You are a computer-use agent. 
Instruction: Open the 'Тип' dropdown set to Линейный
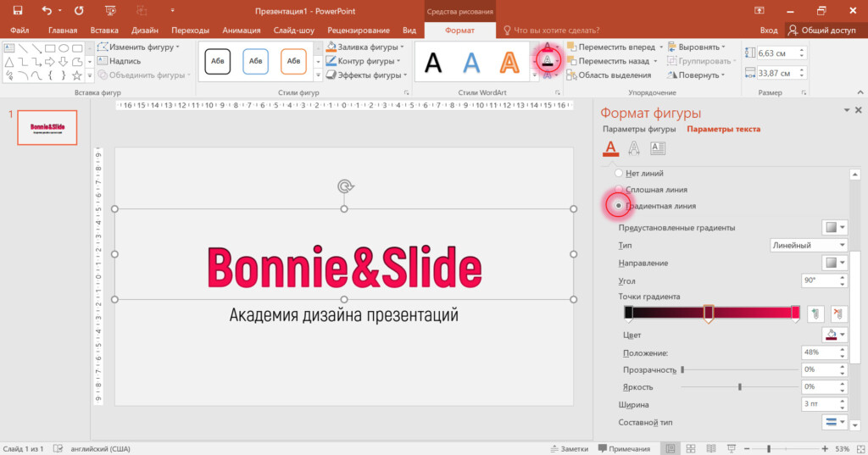click(808, 246)
